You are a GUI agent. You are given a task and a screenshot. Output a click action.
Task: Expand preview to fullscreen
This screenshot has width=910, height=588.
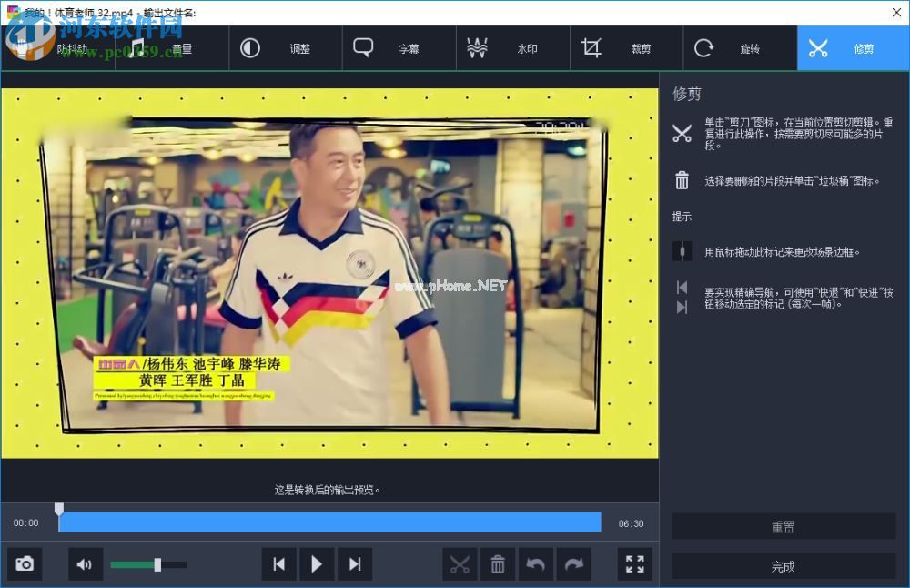pyautogui.click(x=634, y=563)
